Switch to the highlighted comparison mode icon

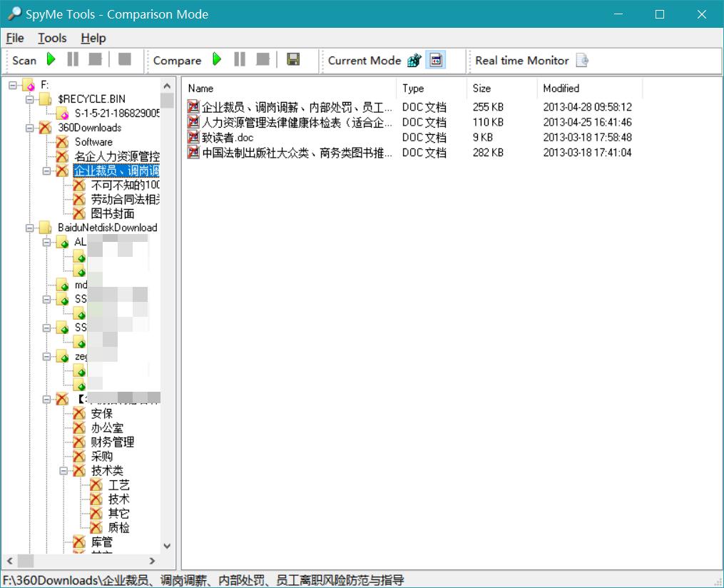click(436, 61)
